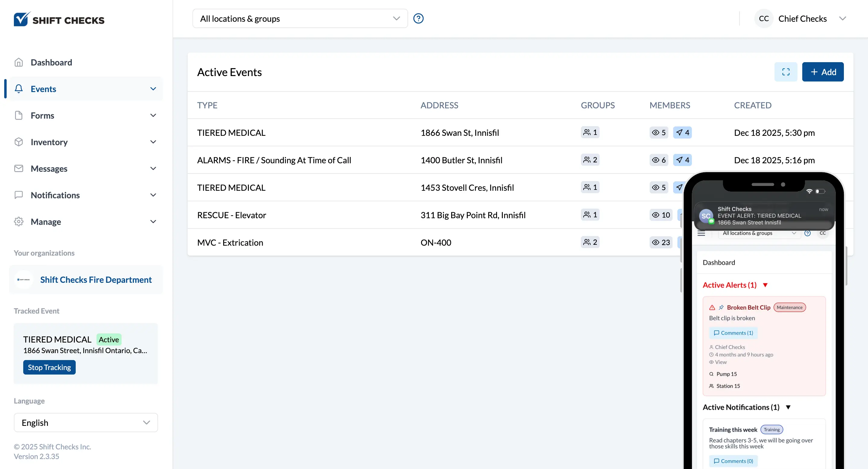Open the English language dropdown

[86, 423]
